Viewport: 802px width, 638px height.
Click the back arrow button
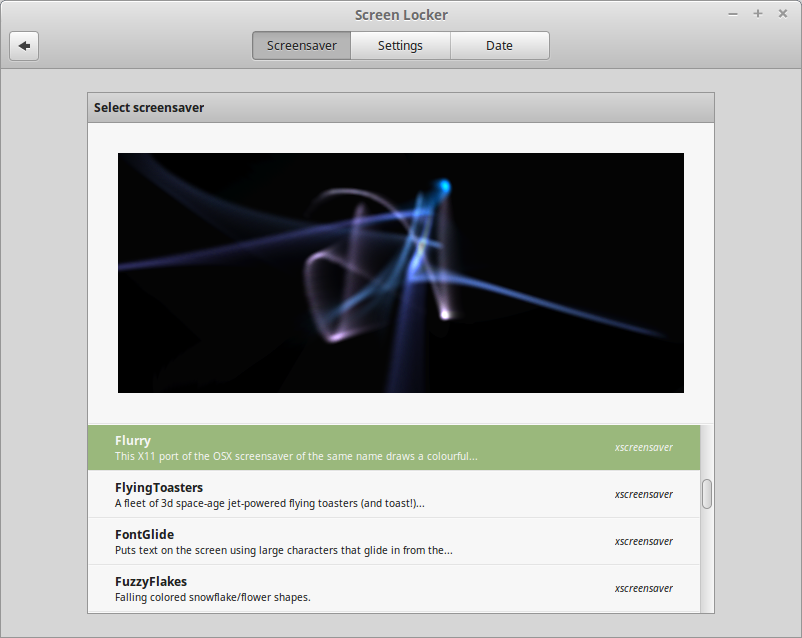[x=24, y=46]
